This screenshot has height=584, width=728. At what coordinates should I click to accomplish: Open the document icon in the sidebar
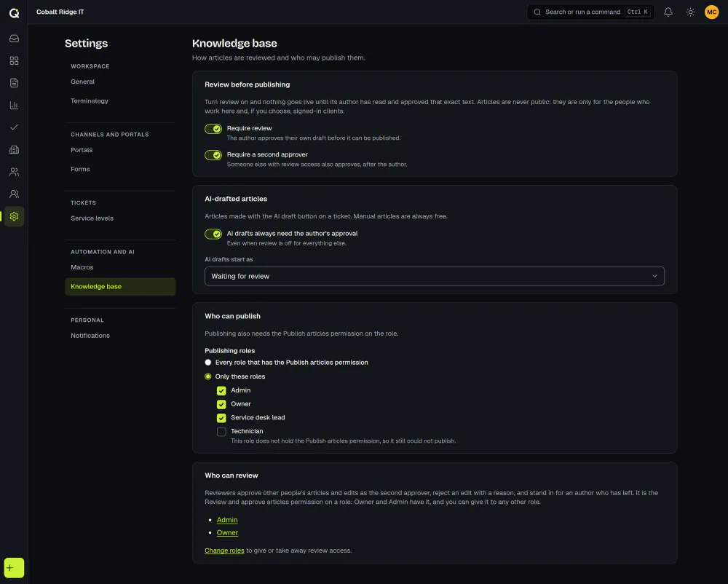click(x=14, y=83)
